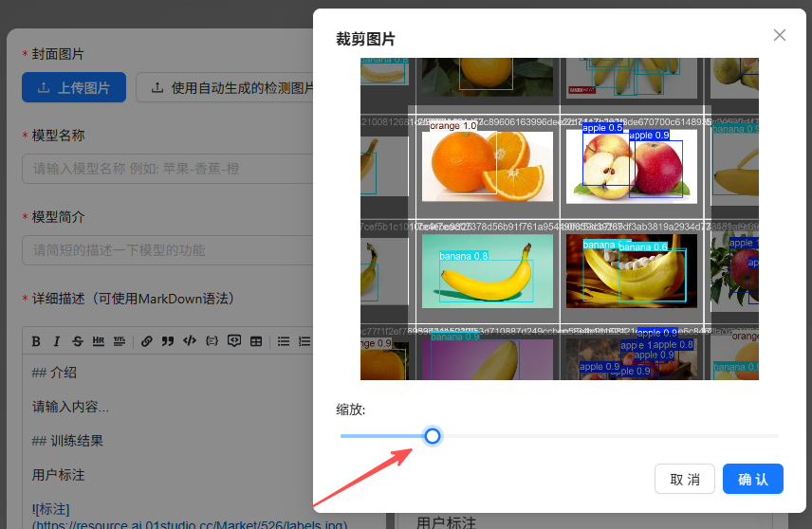812x529 pixels.
Task: Insert a code block with the braces icon
Action: (x=212, y=341)
